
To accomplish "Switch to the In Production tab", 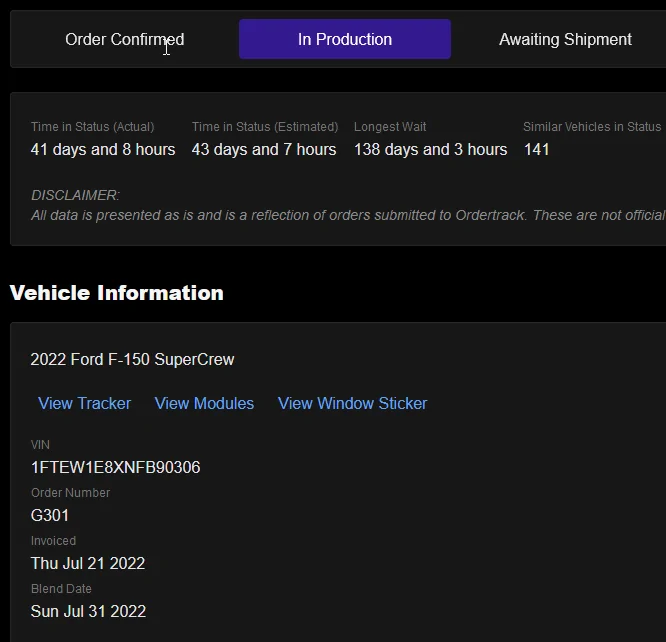I will (x=345, y=40).
